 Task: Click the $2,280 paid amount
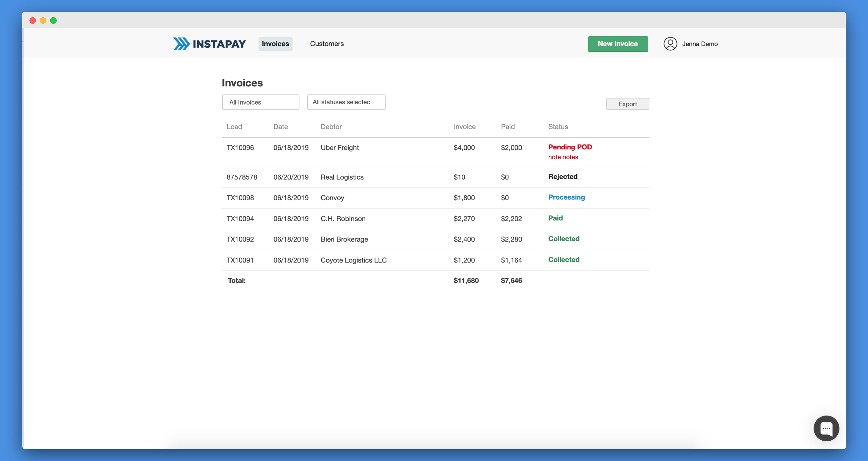pyautogui.click(x=511, y=239)
